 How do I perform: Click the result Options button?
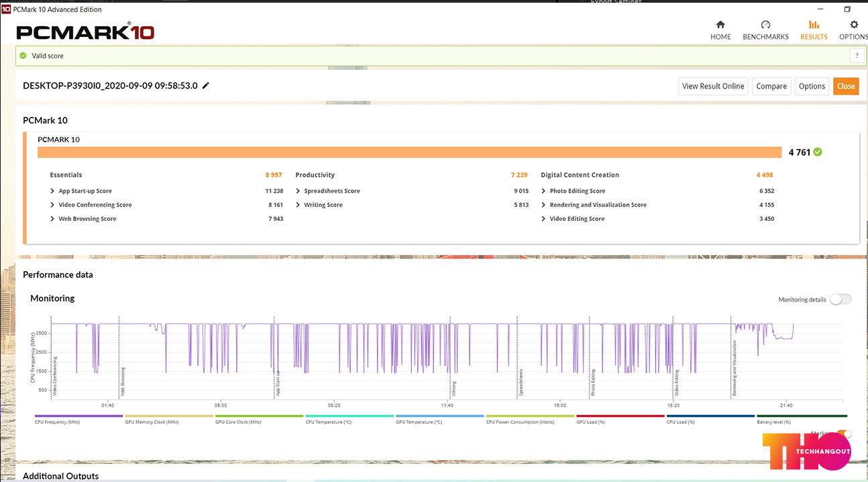[x=812, y=86]
